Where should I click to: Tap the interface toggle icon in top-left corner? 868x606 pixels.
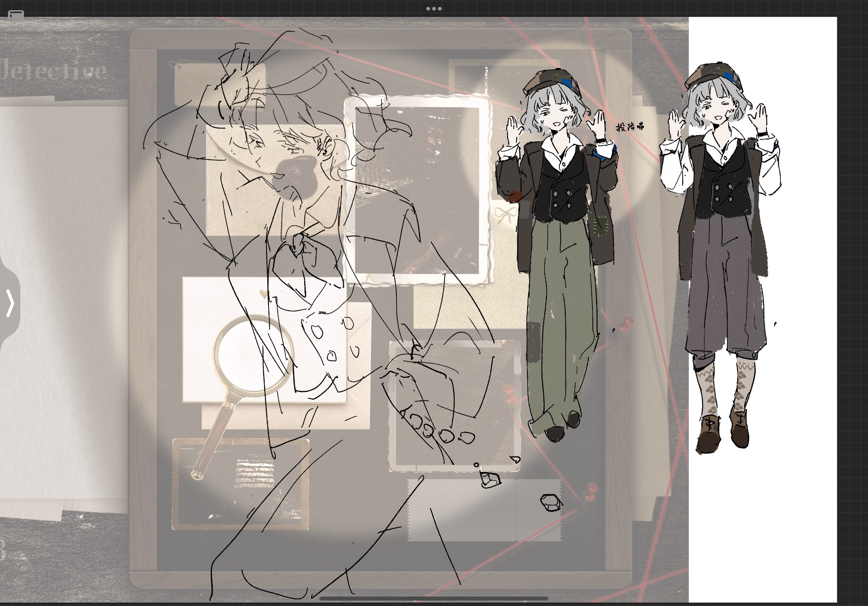click(x=16, y=16)
